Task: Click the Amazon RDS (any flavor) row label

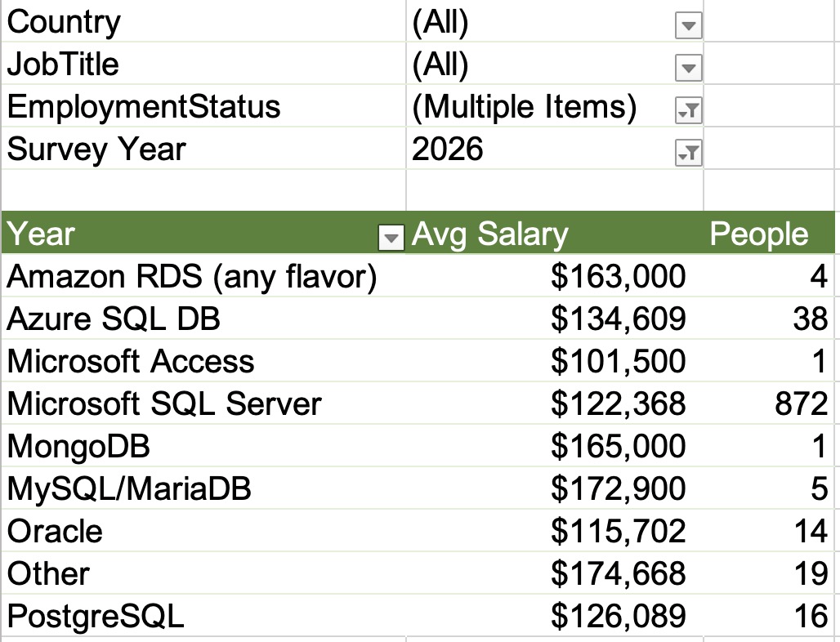Action: click(192, 277)
